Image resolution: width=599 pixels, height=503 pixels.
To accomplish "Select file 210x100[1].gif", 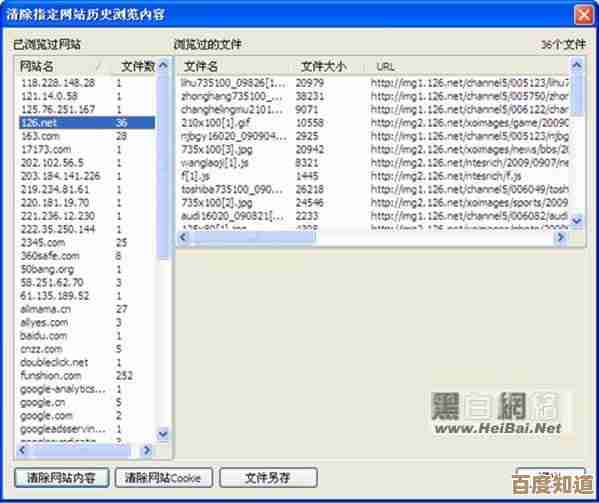I will click(x=374, y=123).
